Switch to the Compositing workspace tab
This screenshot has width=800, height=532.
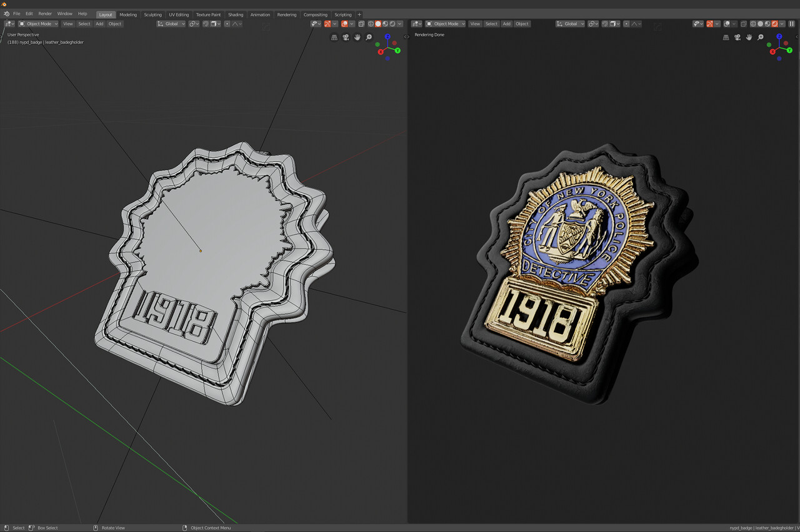pyautogui.click(x=316, y=14)
